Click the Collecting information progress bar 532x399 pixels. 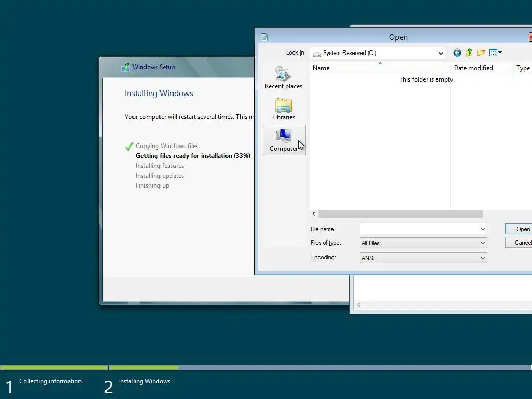54,367
